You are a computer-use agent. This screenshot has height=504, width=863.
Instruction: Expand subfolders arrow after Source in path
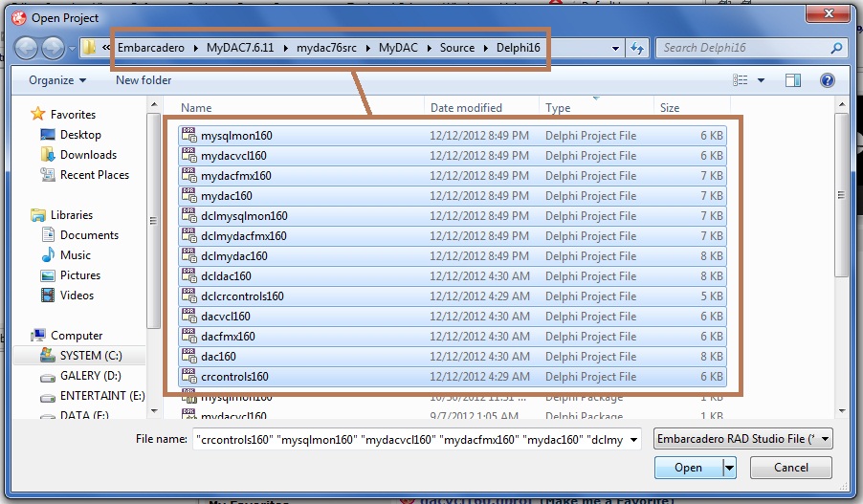point(485,49)
